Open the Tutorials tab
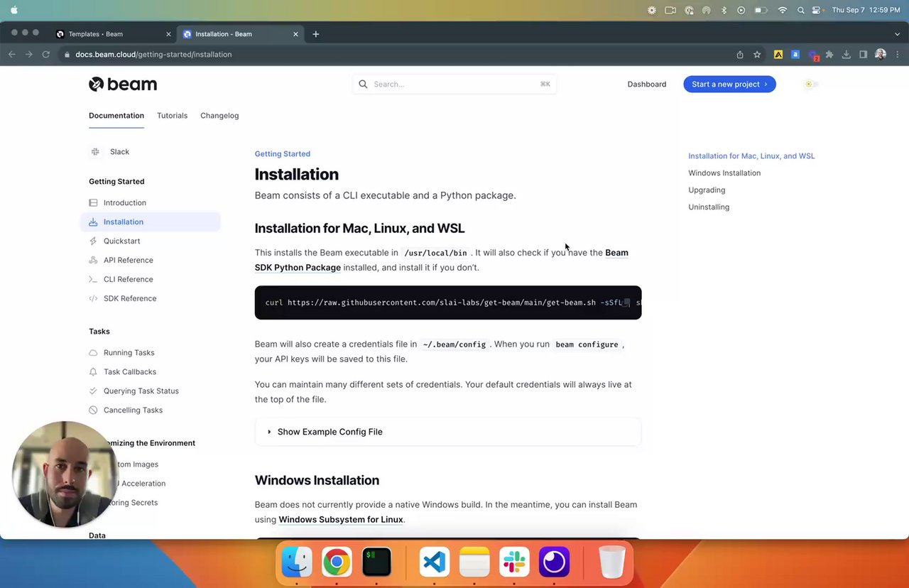This screenshot has width=909, height=588. (172, 116)
